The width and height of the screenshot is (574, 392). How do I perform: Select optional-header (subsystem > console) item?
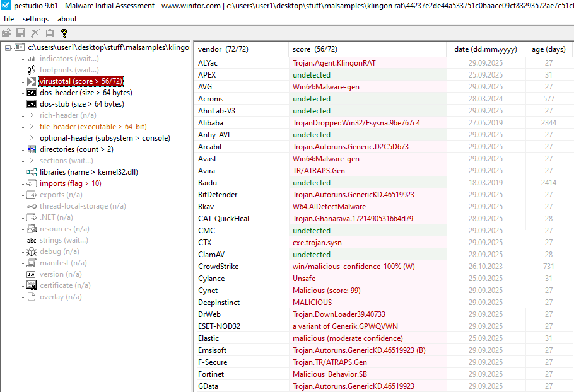tap(105, 138)
